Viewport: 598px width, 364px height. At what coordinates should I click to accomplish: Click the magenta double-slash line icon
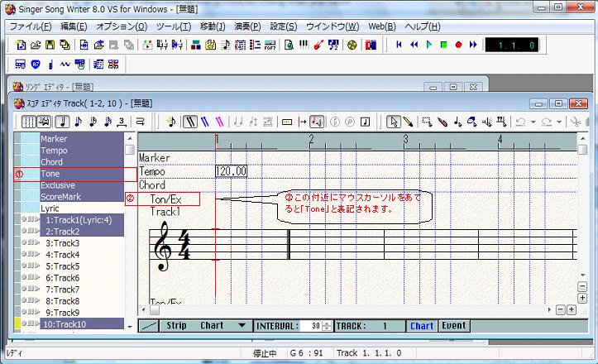coord(220,122)
